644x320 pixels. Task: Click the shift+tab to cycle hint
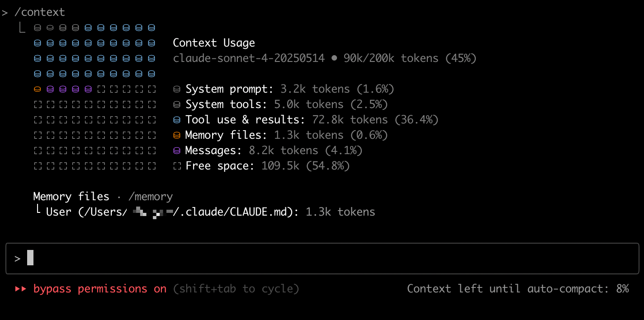click(236, 288)
